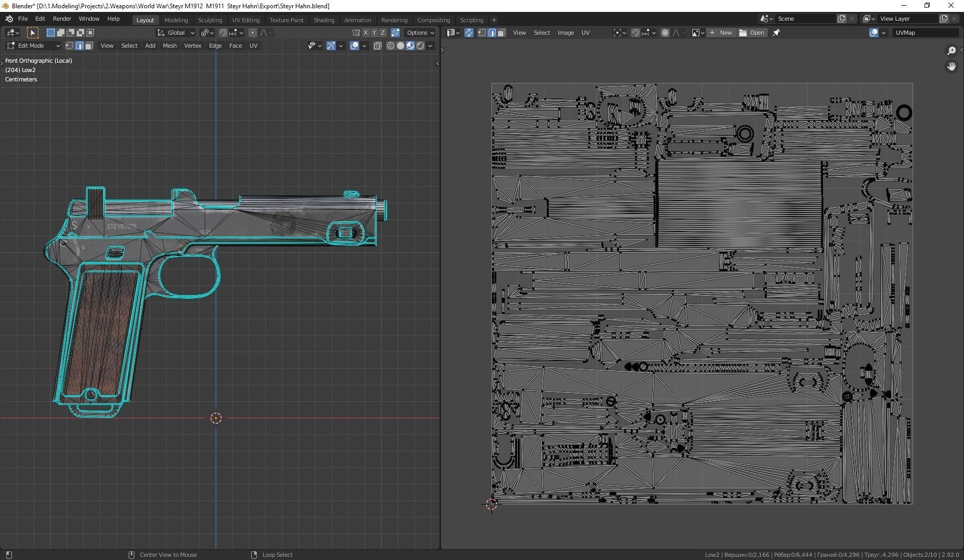Click the UVMap name field
The width and height of the screenshot is (964, 560).
point(925,33)
